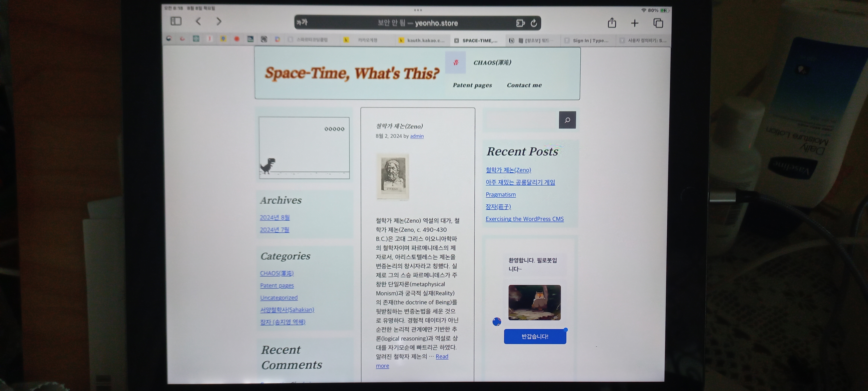868x391 pixels.
Task: Open the Patent pages menu item
Action: point(472,85)
